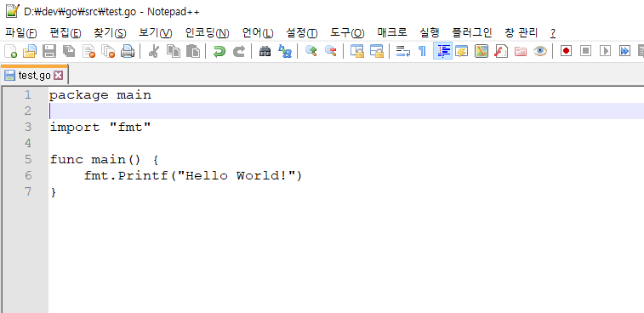This screenshot has height=313, width=644.
Task: Click the Redo arrow icon
Action: click(239, 51)
